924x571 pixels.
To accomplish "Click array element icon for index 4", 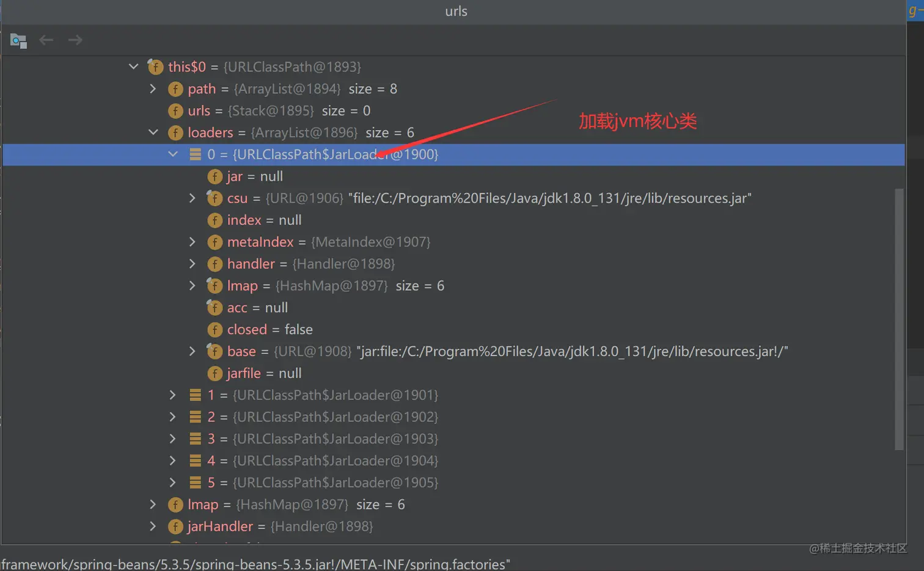I will coord(195,460).
